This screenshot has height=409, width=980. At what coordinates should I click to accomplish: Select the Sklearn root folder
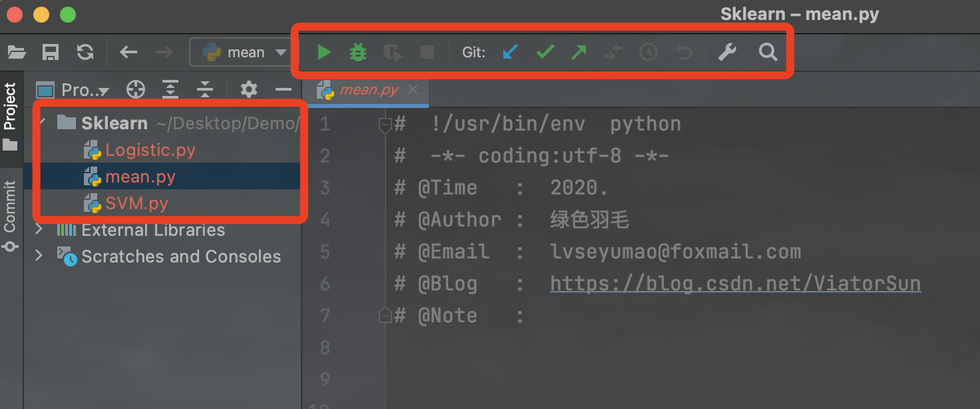coord(115,123)
